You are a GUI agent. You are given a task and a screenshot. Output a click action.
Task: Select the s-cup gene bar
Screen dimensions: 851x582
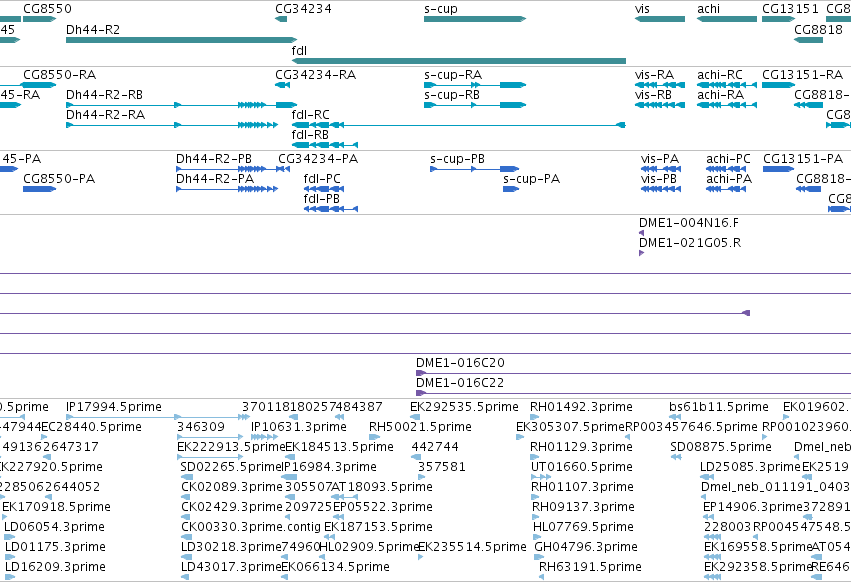(x=475, y=19)
